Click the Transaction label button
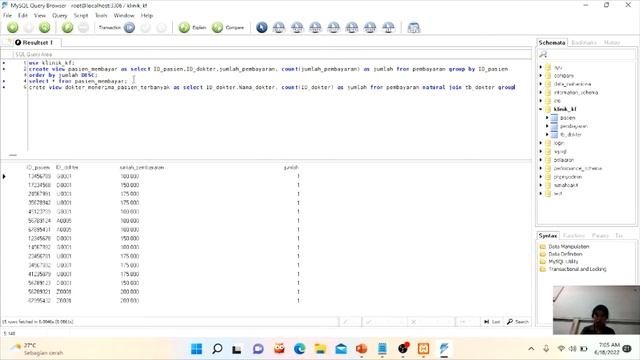The width and height of the screenshot is (640, 360). pos(110,27)
